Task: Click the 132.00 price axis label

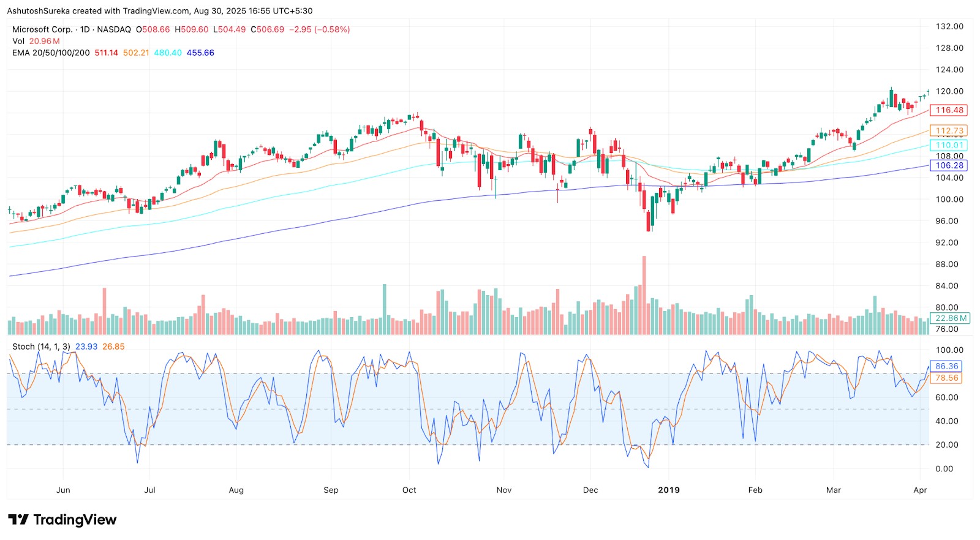Action: pyautogui.click(x=949, y=26)
